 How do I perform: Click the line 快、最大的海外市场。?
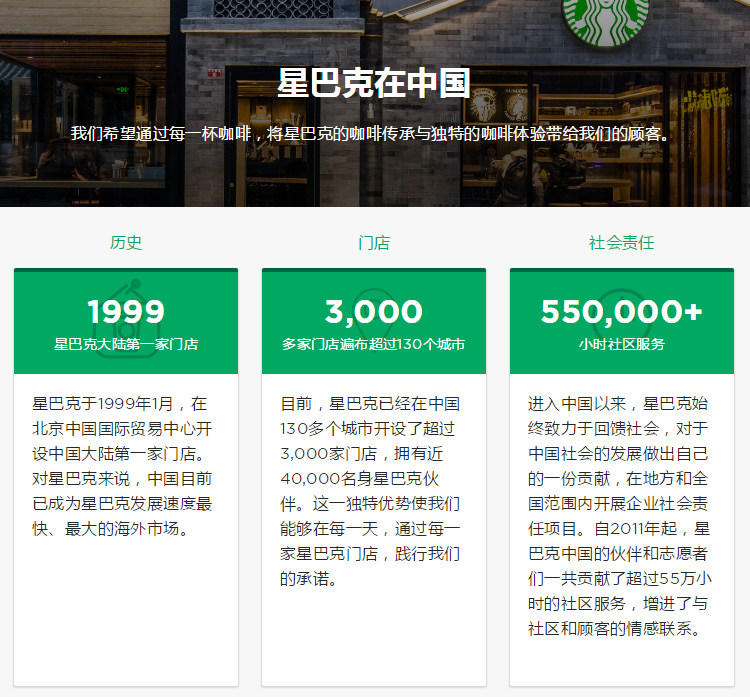(110, 529)
